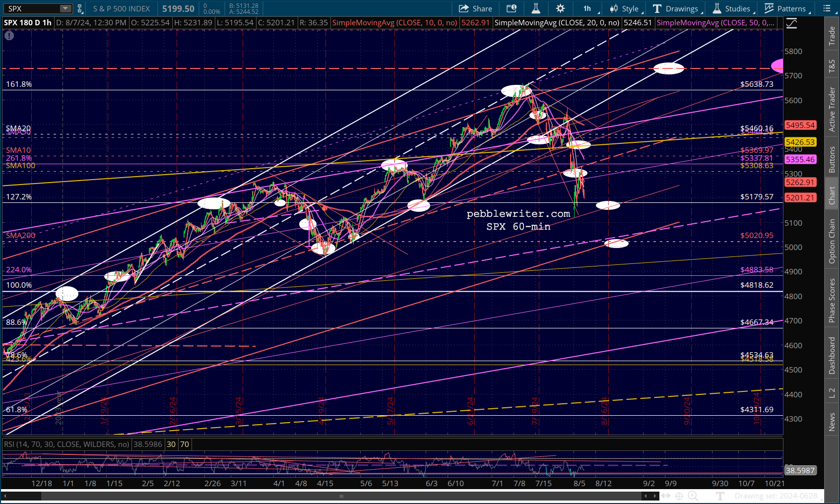The width and height of the screenshot is (840, 504).
Task: Click the alert exclamation icon on chart
Action: click(9, 36)
